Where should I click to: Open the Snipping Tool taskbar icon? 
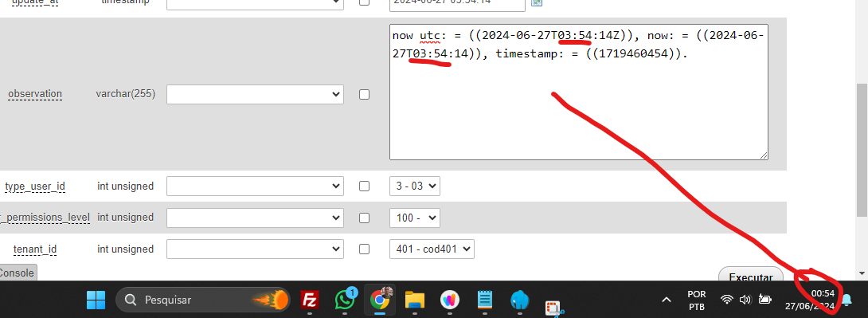pyautogui.click(x=554, y=308)
